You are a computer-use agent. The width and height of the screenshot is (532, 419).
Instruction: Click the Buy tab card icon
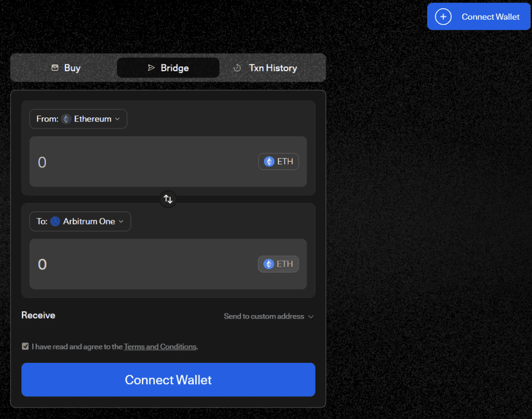[x=55, y=68]
